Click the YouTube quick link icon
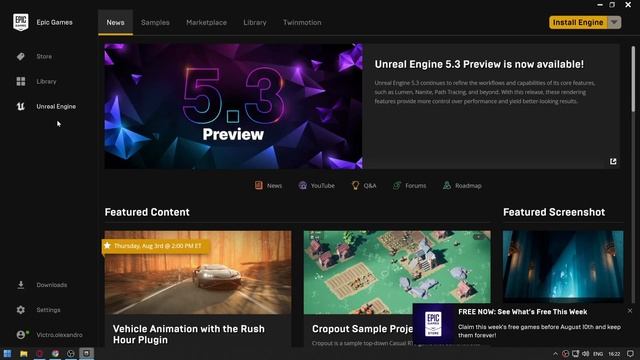The height and width of the screenshot is (360, 640). [x=302, y=185]
